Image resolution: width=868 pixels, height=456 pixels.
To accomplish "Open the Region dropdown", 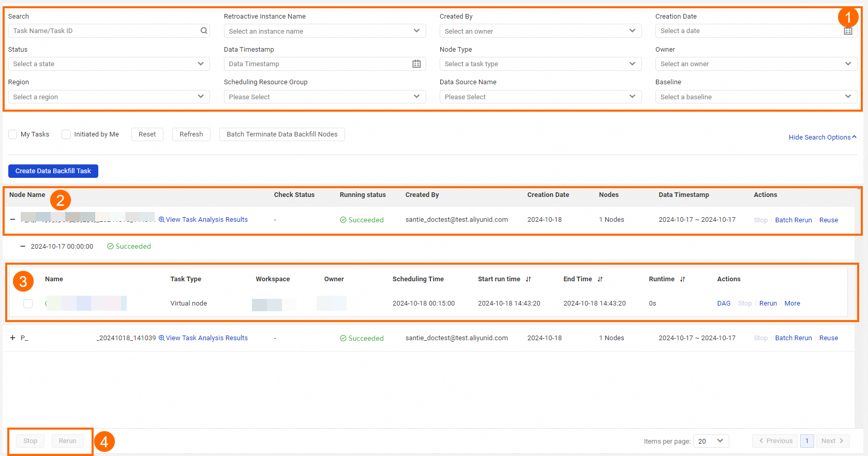I will click(x=109, y=97).
